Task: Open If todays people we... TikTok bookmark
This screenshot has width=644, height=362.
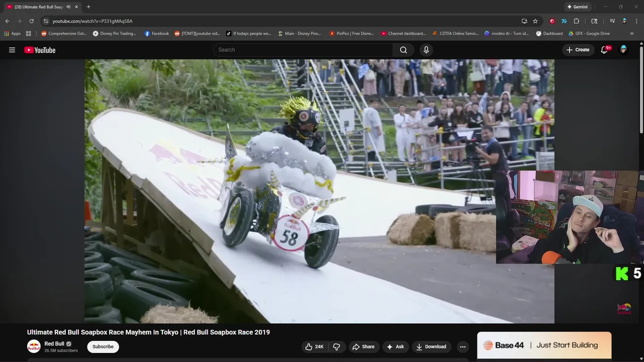Action: click(x=249, y=34)
